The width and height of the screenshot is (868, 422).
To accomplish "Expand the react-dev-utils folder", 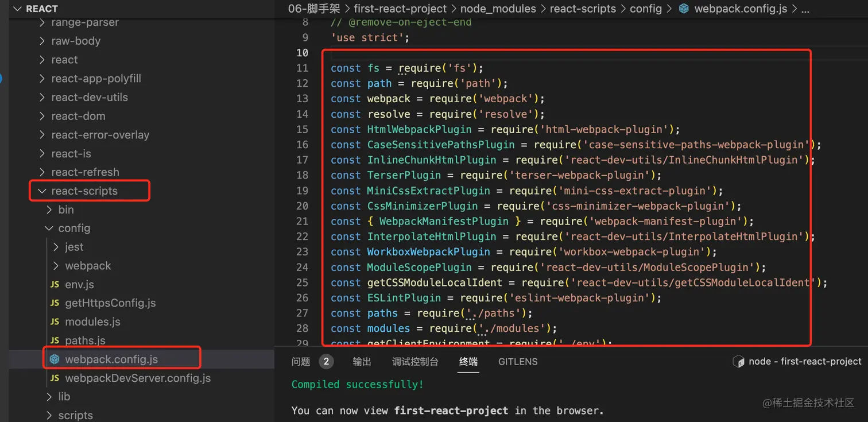I will (x=42, y=98).
